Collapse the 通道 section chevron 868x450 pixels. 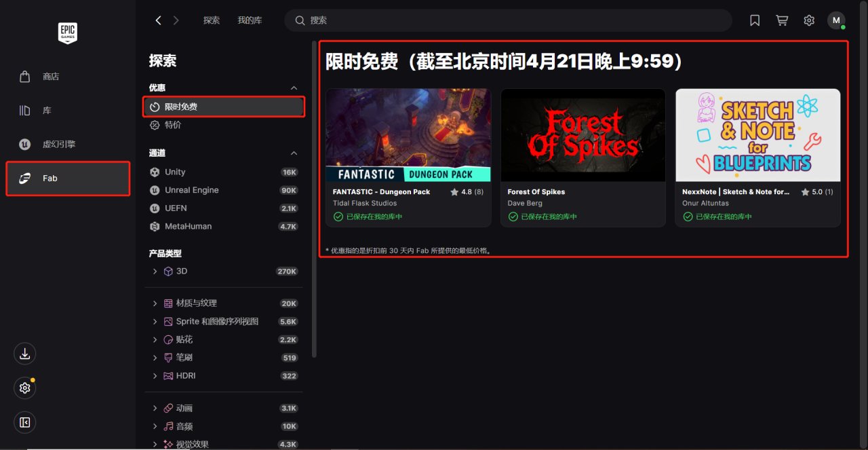pyautogui.click(x=294, y=153)
